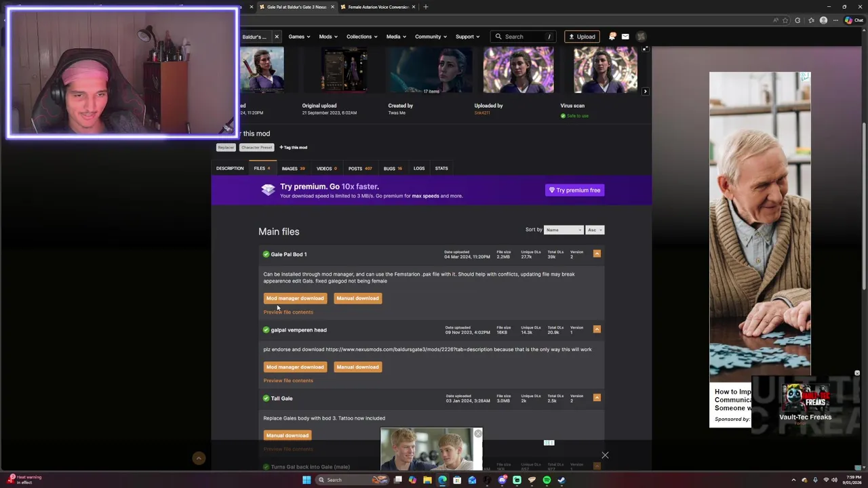Open Steam from the taskbar
The height and width of the screenshot is (488, 868).
point(561,480)
